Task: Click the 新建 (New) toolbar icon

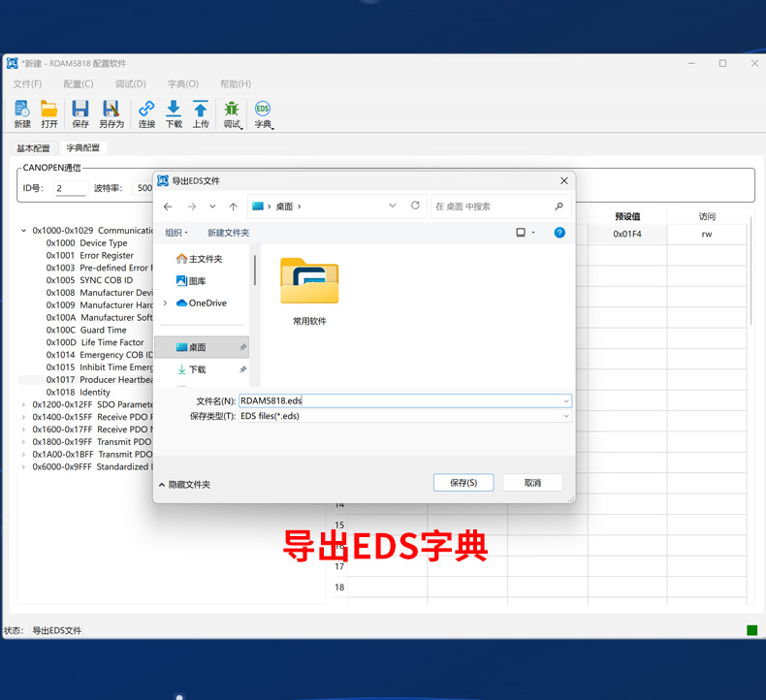Action: click(22, 110)
